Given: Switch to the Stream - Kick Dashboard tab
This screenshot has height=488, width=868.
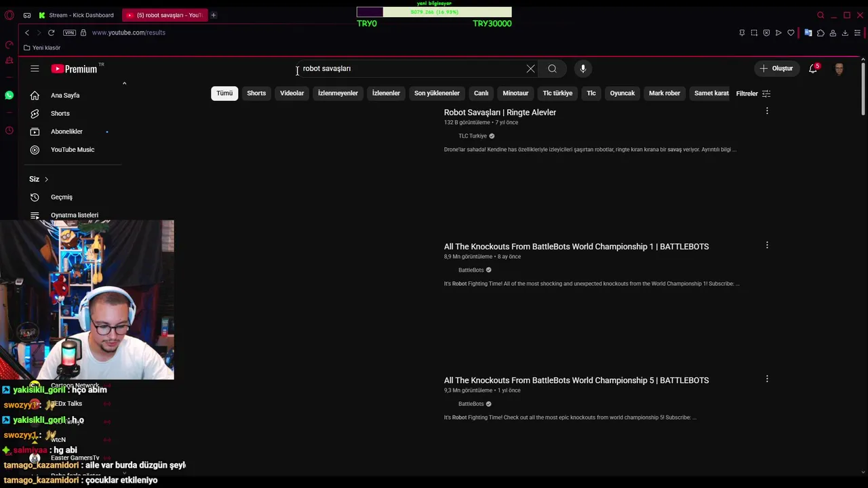Looking at the screenshot, I should (x=77, y=15).
